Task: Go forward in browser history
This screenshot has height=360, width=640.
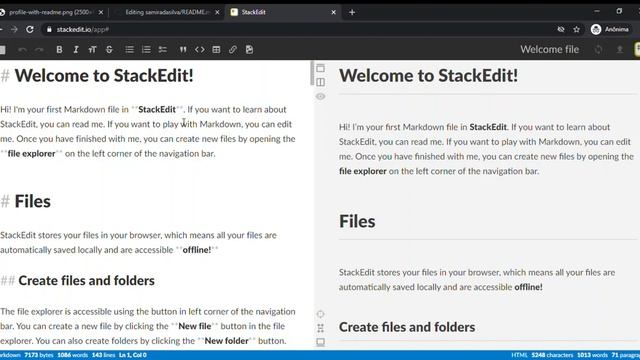Action: tap(14, 29)
